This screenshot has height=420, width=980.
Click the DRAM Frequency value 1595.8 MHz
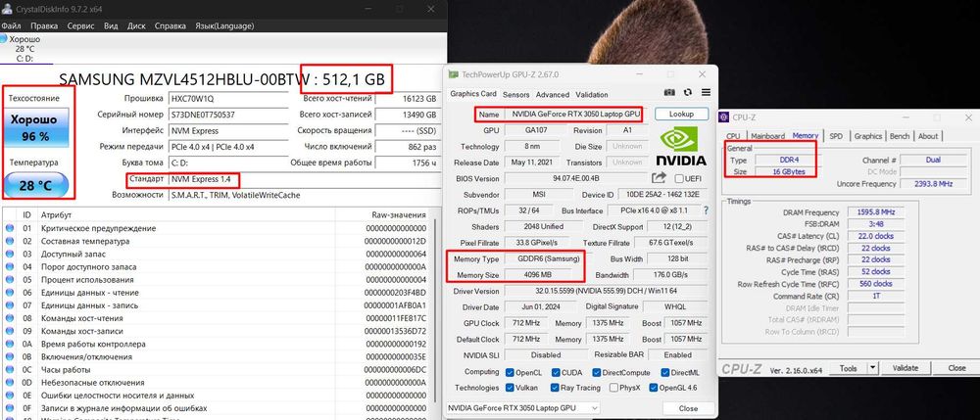click(x=874, y=212)
